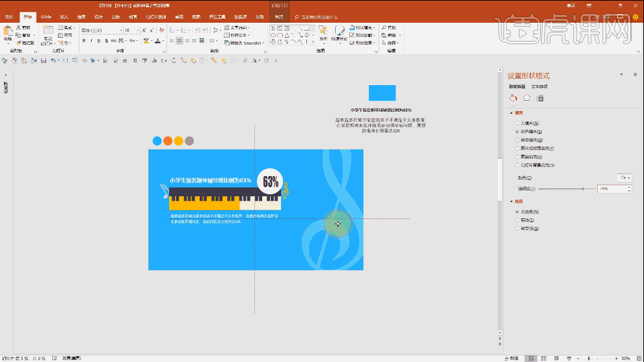Open the Design ribbon tab
This screenshot has width=644, height=362.
[x=98, y=16]
